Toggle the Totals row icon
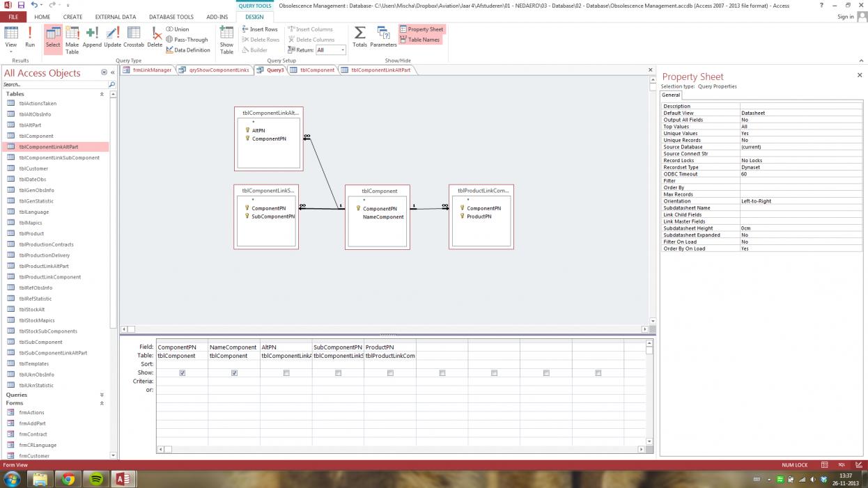The width and height of the screenshot is (868, 488). [x=359, y=36]
